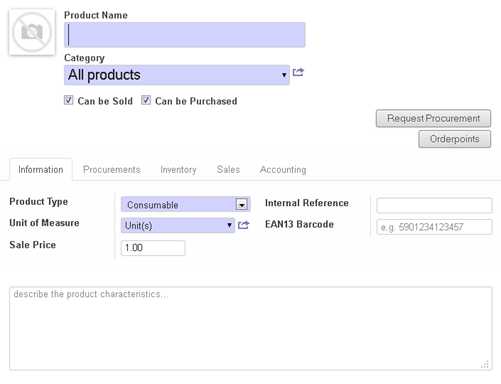Click the Internal Reference input field
Image resolution: width=501 pixels, height=384 pixels.
pos(434,205)
